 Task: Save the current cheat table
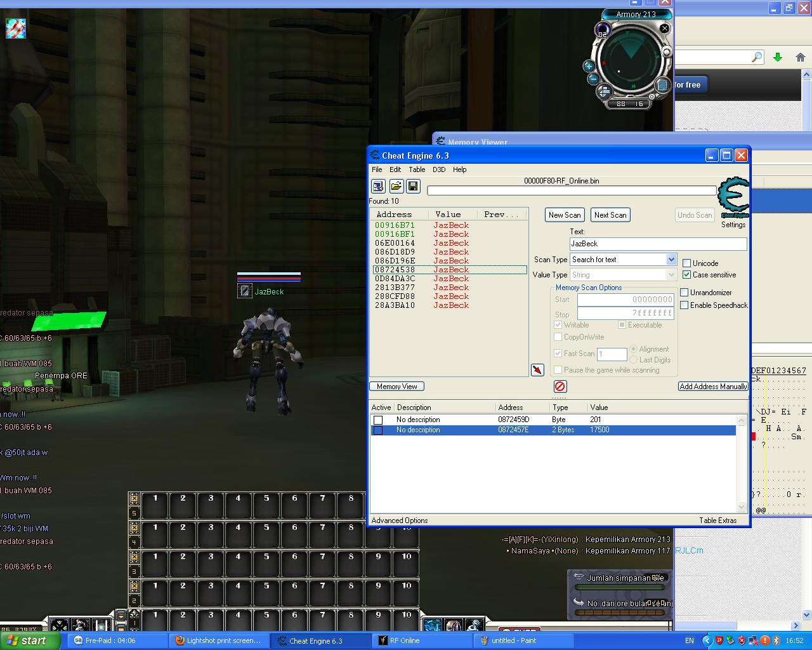click(413, 186)
